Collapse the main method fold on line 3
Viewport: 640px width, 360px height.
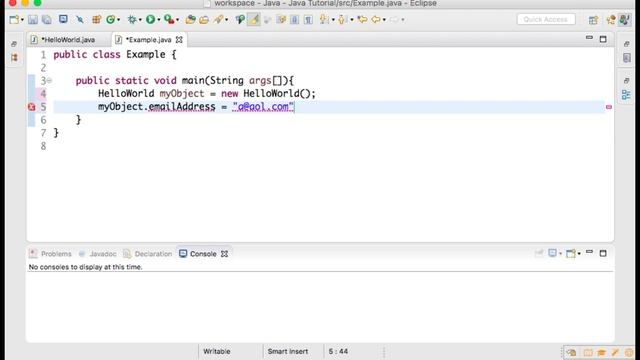[x=49, y=80]
